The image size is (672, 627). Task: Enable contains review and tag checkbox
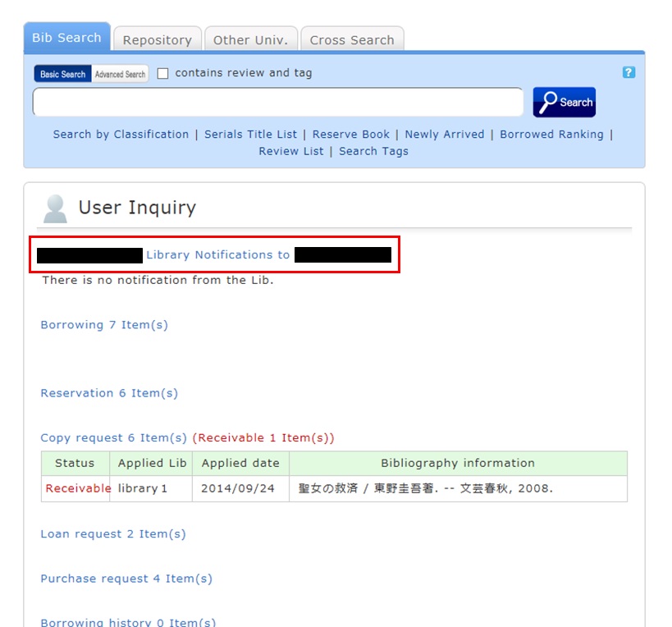[162, 73]
